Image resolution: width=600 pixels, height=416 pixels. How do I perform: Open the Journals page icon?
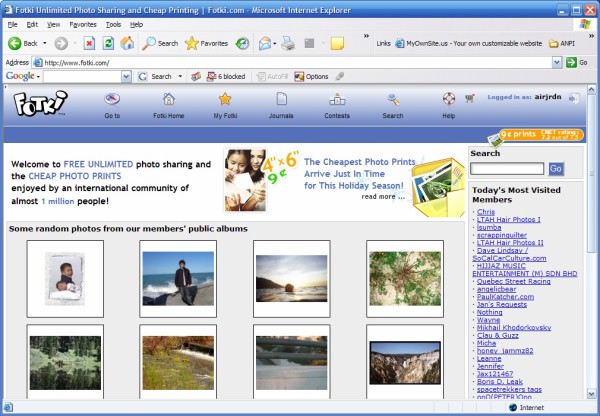pyautogui.click(x=282, y=99)
